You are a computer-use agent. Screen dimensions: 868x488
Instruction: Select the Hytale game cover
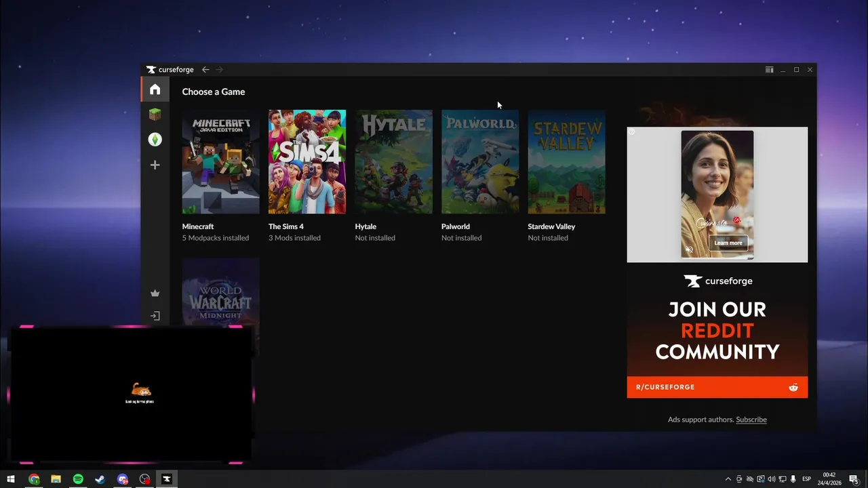tap(393, 162)
